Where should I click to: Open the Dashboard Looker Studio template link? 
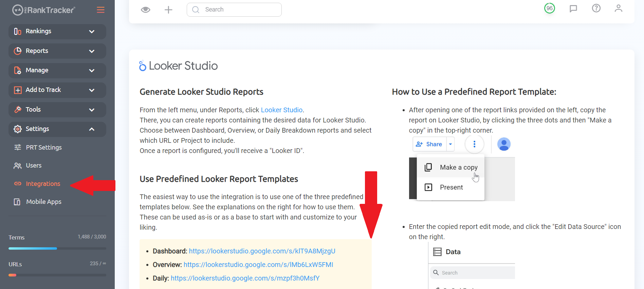(x=262, y=251)
